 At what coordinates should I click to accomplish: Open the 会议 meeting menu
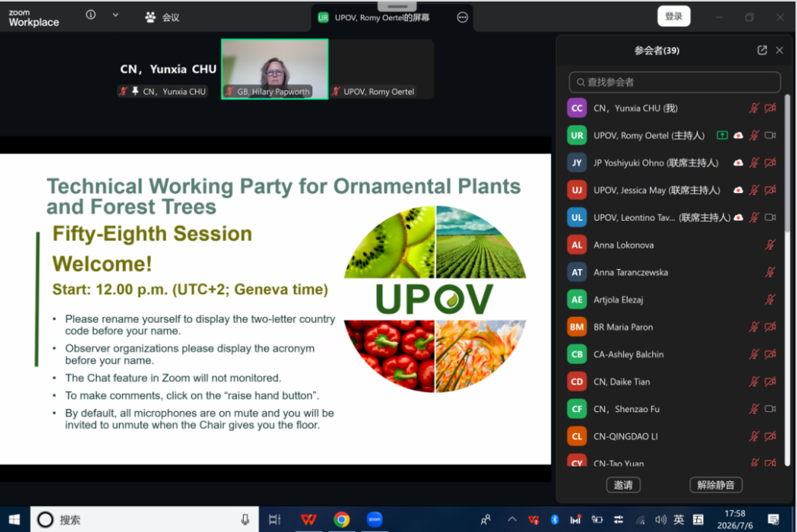(162, 17)
